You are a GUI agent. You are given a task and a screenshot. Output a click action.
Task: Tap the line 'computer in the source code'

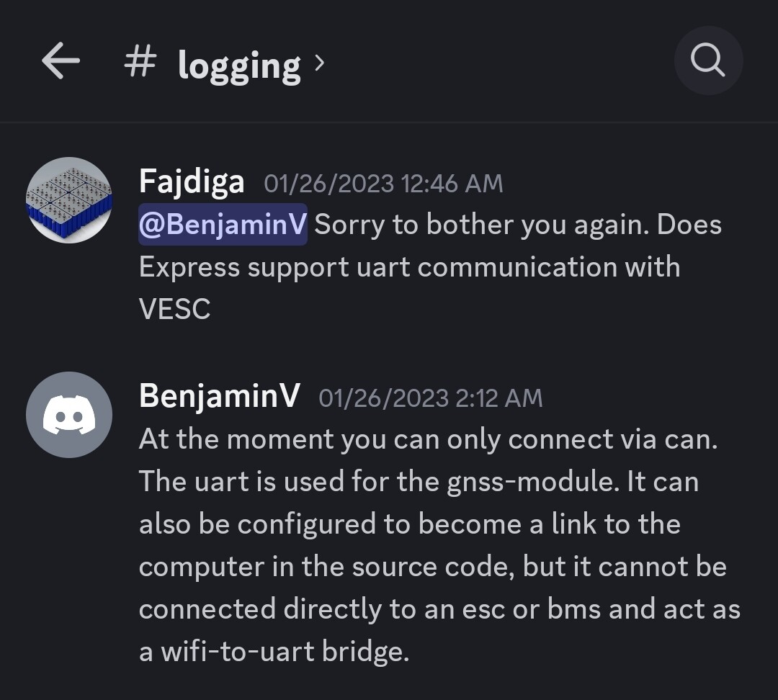432,567
